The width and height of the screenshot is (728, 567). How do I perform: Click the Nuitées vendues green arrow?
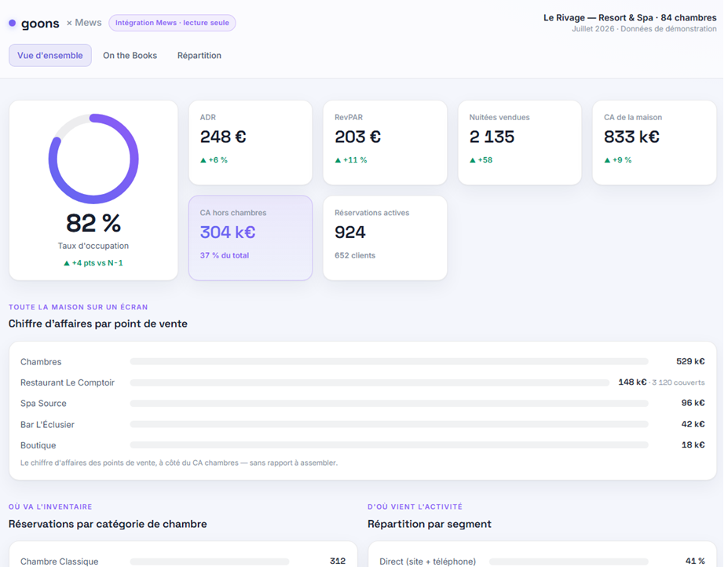point(472,160)
